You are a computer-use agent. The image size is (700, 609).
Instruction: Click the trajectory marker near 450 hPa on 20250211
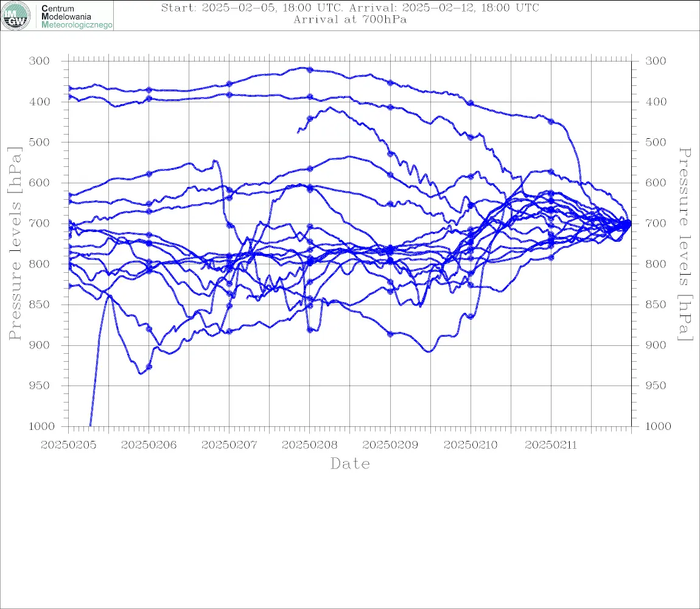tap(551, 122)
